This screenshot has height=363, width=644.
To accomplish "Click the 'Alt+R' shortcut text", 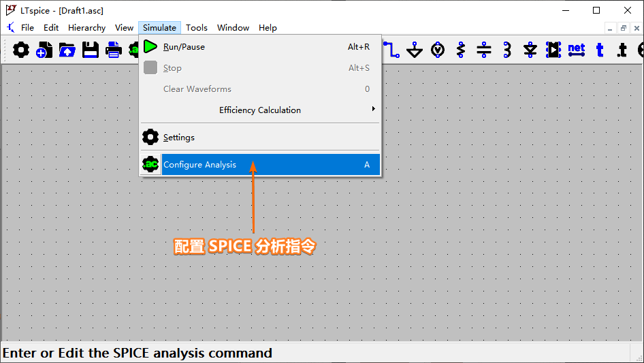I will pyautogui.click(x=359, y=47).
